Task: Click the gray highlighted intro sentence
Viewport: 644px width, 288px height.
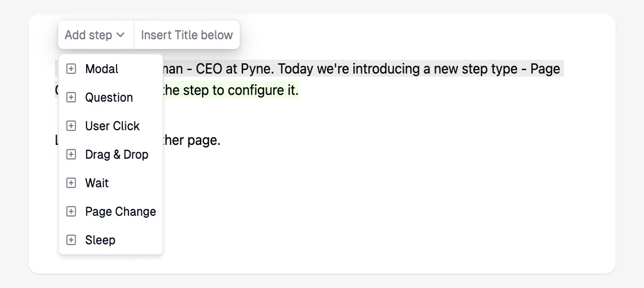Action: click(x=356, y=69)
